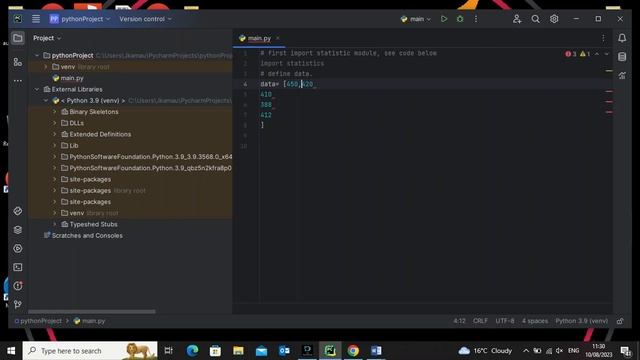Image resolution: width=640 pixels, height=360 pixels.
Task: Open more run actions menu
Action: pyautogui.click(x=476, y=19)
